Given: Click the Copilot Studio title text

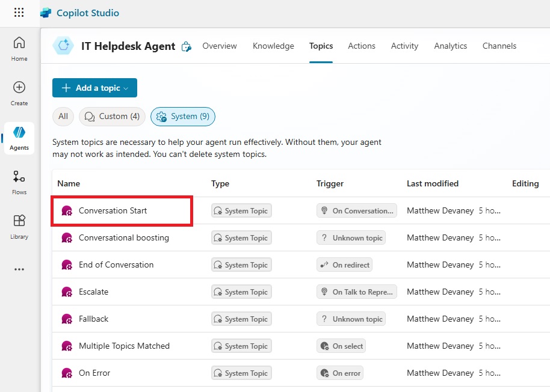Looking at the screenshot, I should (x=88, y=13).
